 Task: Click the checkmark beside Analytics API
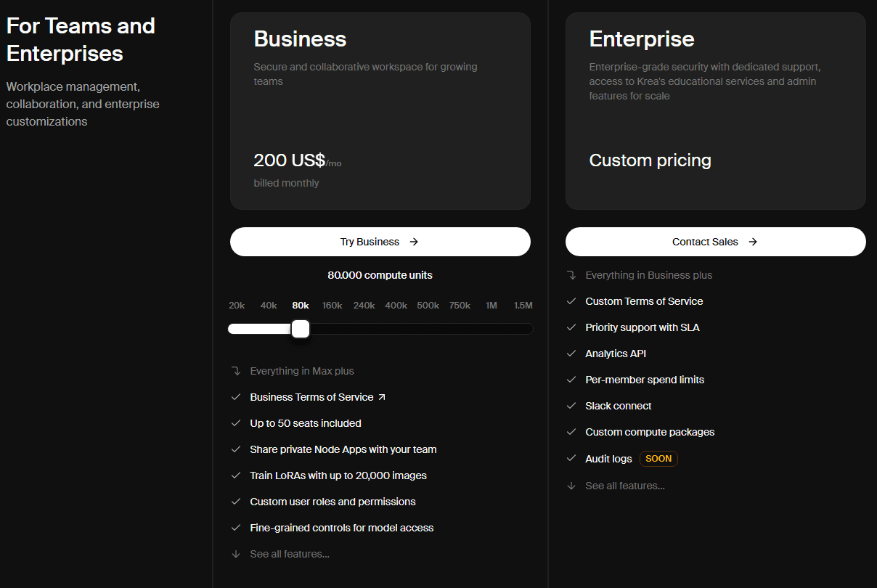point(571,354)
